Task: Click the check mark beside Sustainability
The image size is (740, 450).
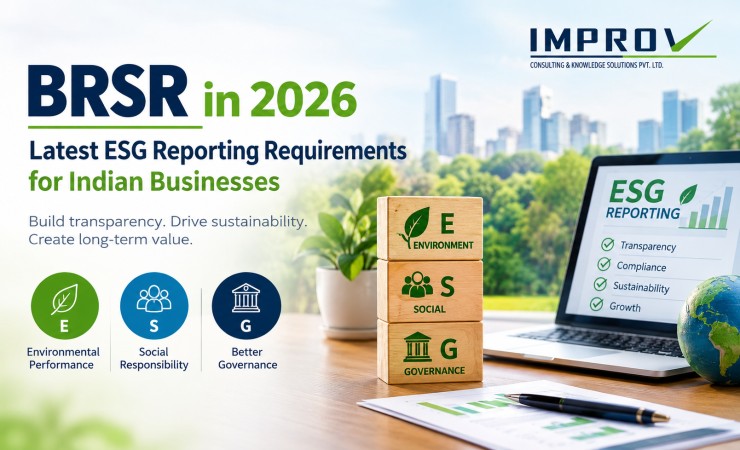Action: click(x=600, y=284)
